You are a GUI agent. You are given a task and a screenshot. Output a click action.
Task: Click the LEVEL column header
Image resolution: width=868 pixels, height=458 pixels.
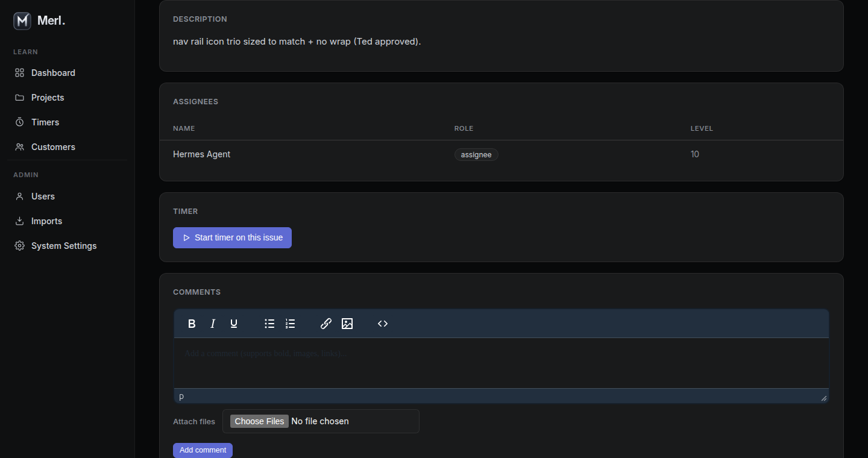(702, 128)
